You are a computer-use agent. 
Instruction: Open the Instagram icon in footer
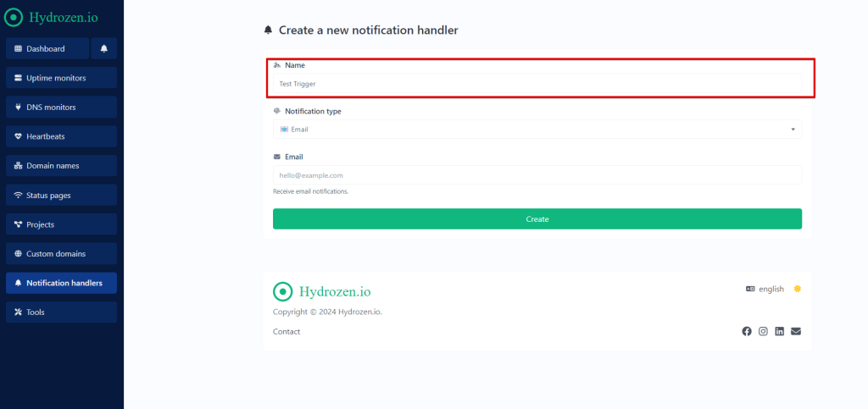tap(763, 331)
